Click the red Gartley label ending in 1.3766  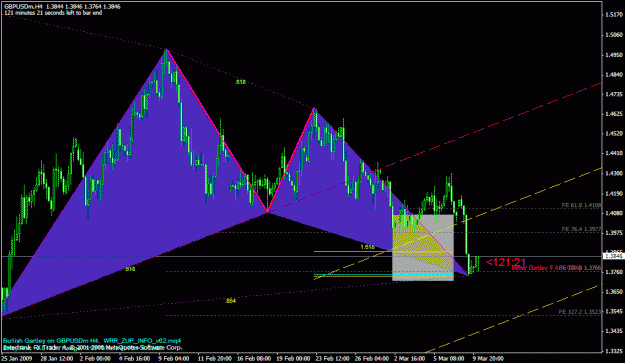pyautogui.click(x=556, y=268)
